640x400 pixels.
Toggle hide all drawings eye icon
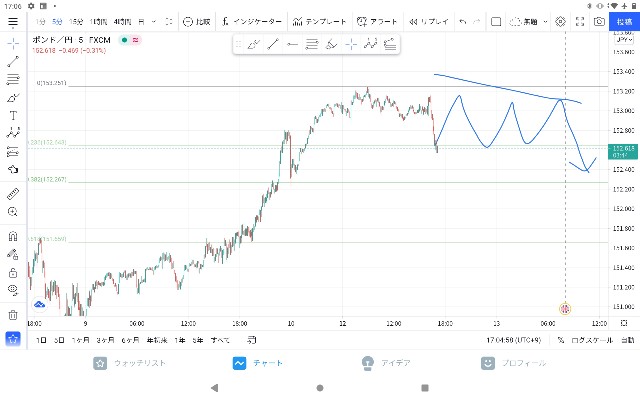[13, 290]
